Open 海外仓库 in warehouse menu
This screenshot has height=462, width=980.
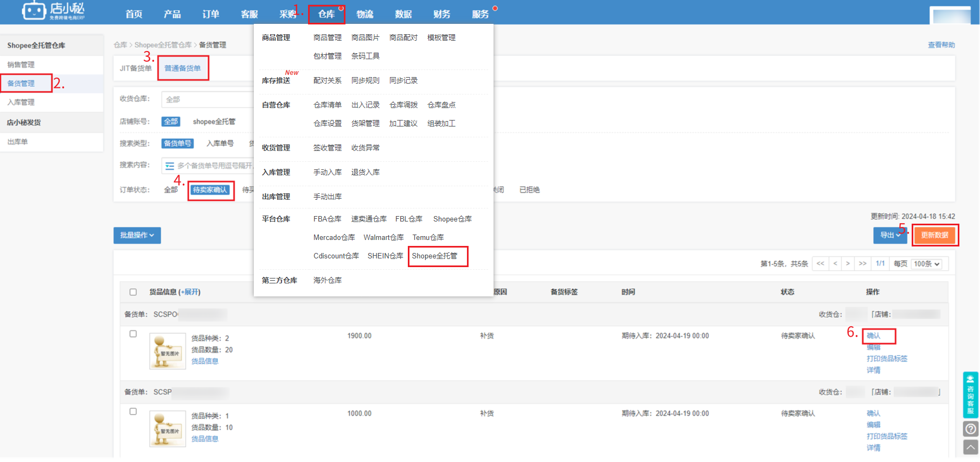pos(328,280)
